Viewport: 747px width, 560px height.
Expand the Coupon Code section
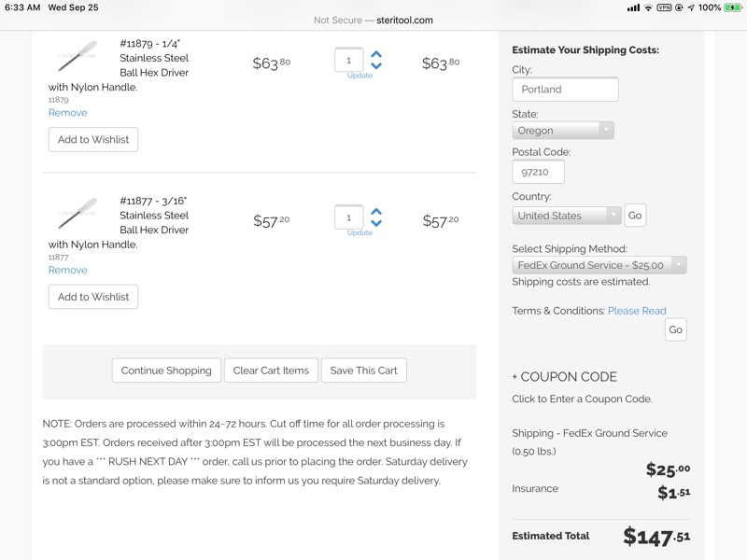(564, 377)
